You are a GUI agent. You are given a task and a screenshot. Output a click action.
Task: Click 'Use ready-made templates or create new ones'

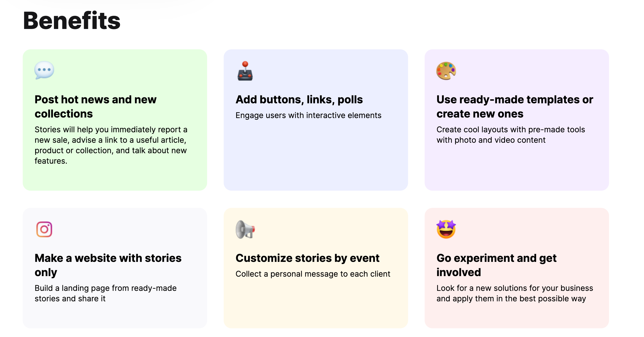pos(515,107)
